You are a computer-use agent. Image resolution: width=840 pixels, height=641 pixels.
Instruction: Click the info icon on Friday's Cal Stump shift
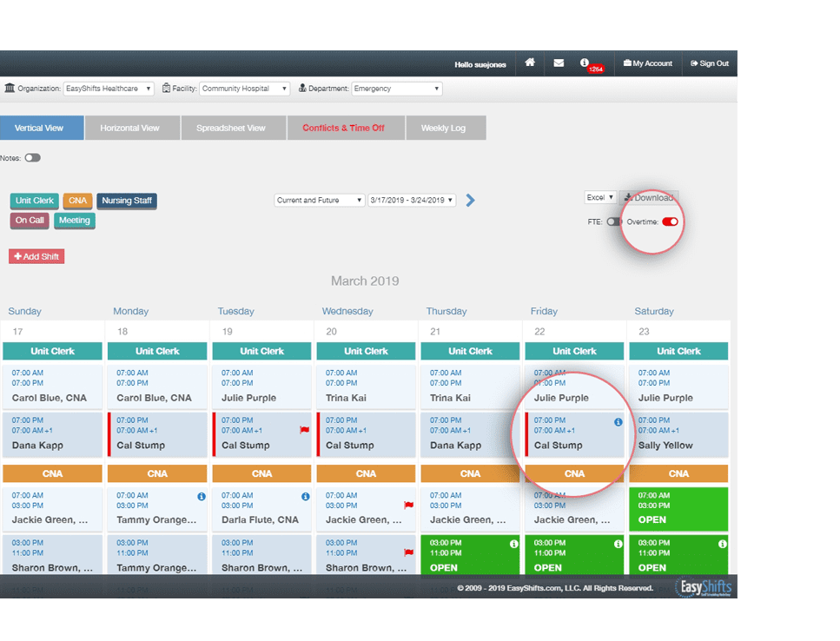(617, 422)
